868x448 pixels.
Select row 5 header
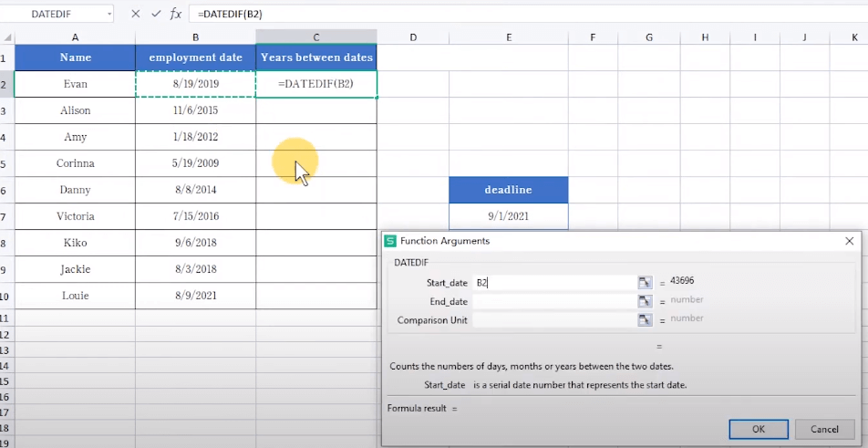(x=6, y=163)
